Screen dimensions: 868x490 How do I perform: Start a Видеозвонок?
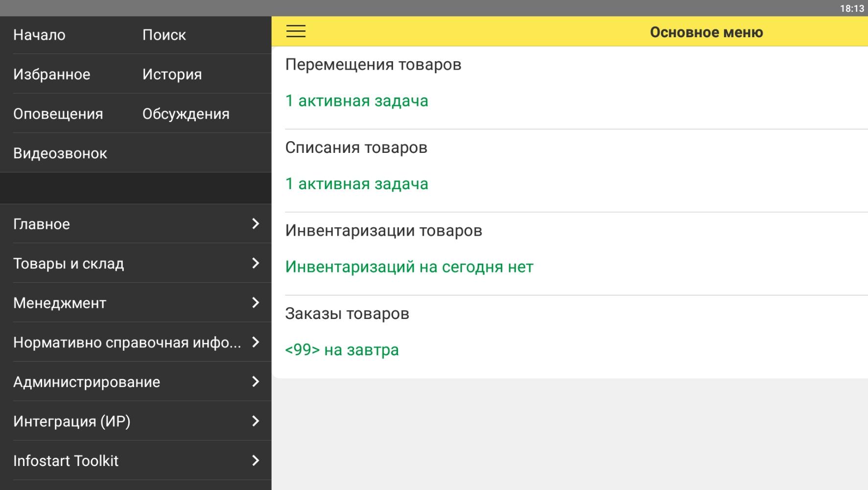pyautogui.click(x=60, y=153)
